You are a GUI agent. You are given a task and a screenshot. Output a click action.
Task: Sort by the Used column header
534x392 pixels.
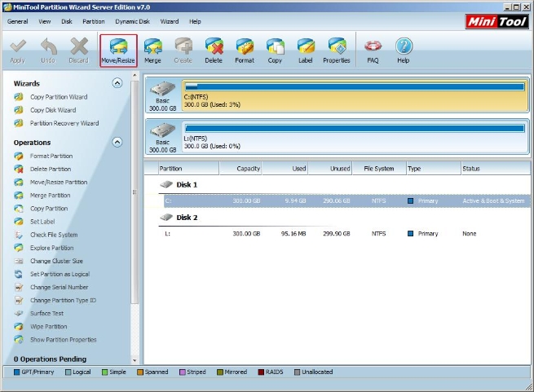(285, 169)
